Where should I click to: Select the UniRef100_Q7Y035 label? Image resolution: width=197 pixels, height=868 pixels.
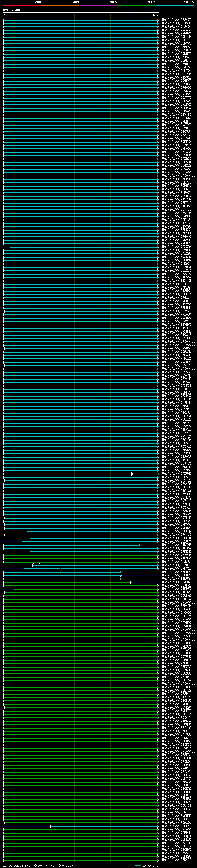(x=177, y=555)
